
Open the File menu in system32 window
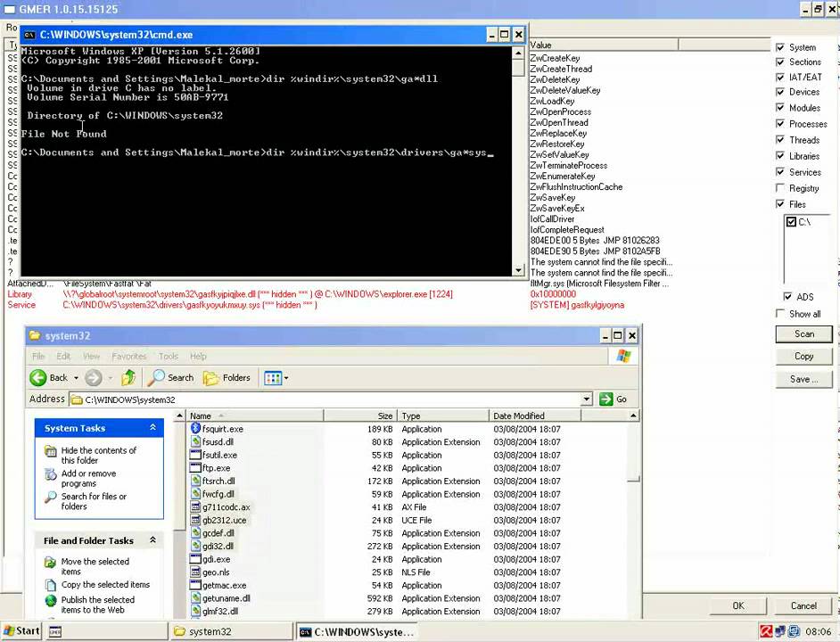click(38, 357)
